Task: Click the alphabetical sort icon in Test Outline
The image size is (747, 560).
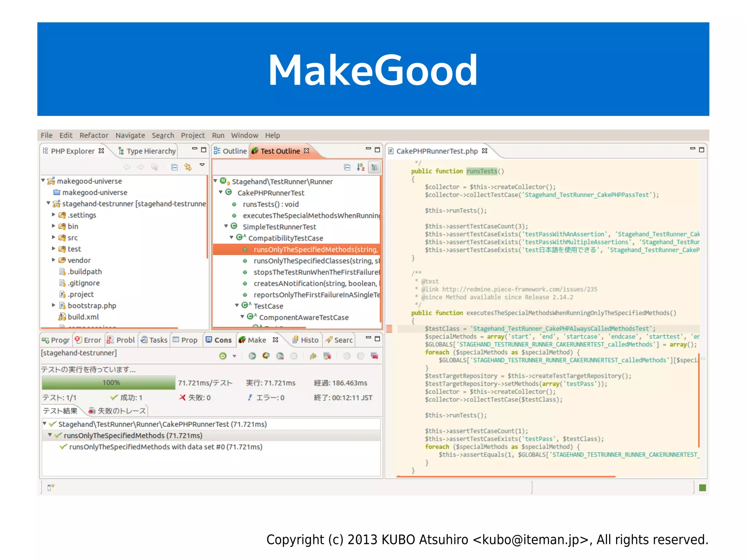Action: (361, 167)
